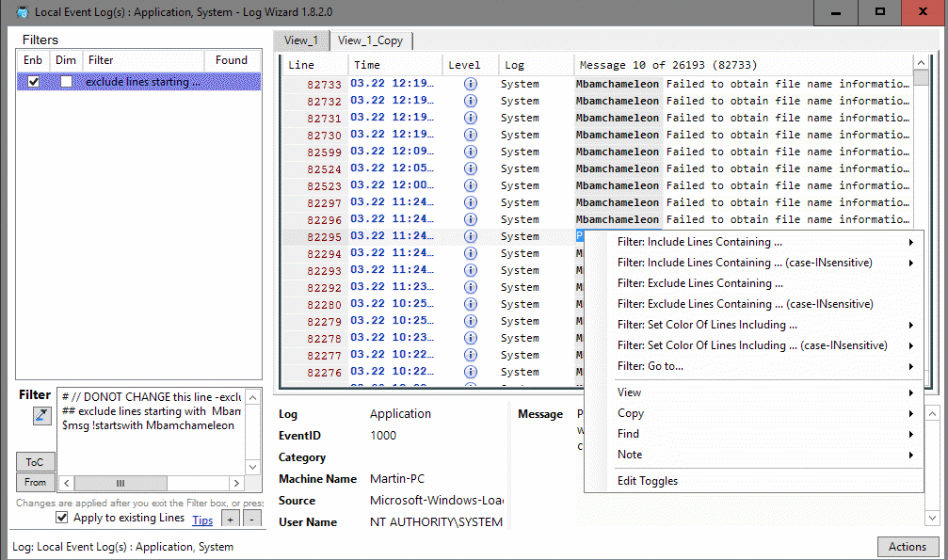Screen dimensions: 948x560
Task: Click the Log column header
Action: point(536,65)
